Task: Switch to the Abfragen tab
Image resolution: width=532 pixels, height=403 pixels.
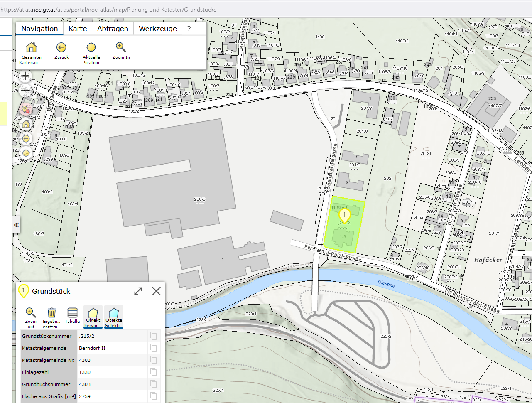Action: 113,29
